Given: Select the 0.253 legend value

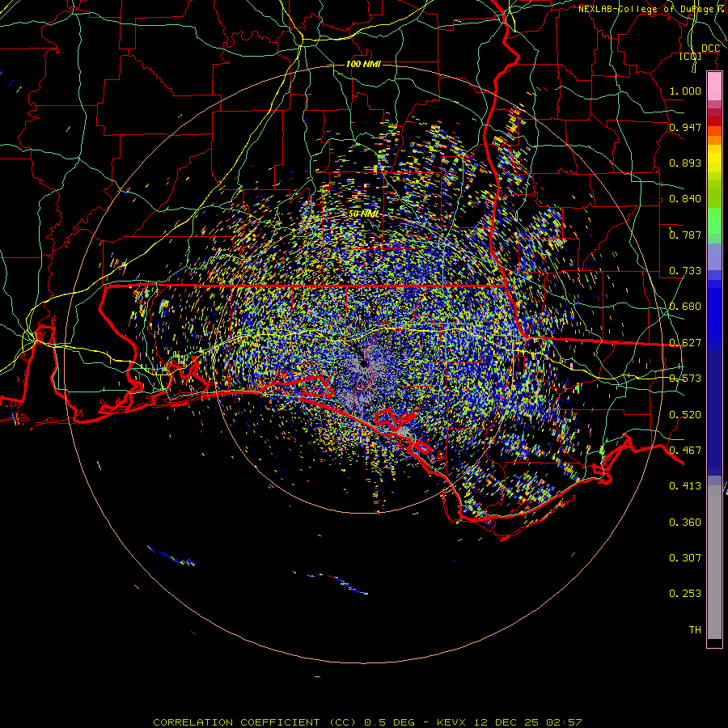Looking at the screenshot, I should pos(685,594).
